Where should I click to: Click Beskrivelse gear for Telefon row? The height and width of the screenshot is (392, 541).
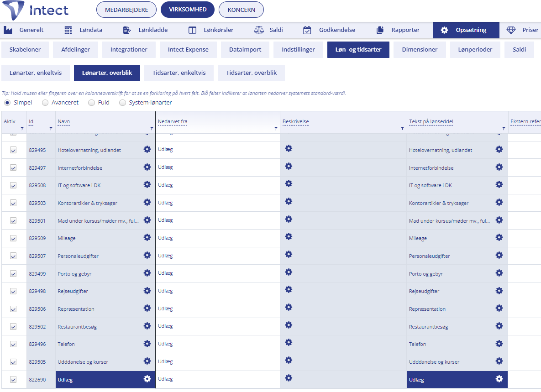point(289,342)
